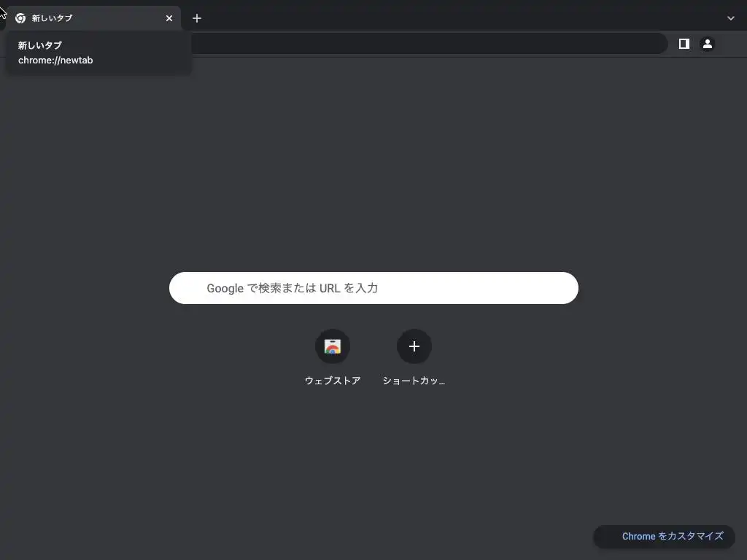This screenshot has height=560, width=747.
Task: Open Chrome をカスタマイズ button
Action: click(x=664, y=536)
